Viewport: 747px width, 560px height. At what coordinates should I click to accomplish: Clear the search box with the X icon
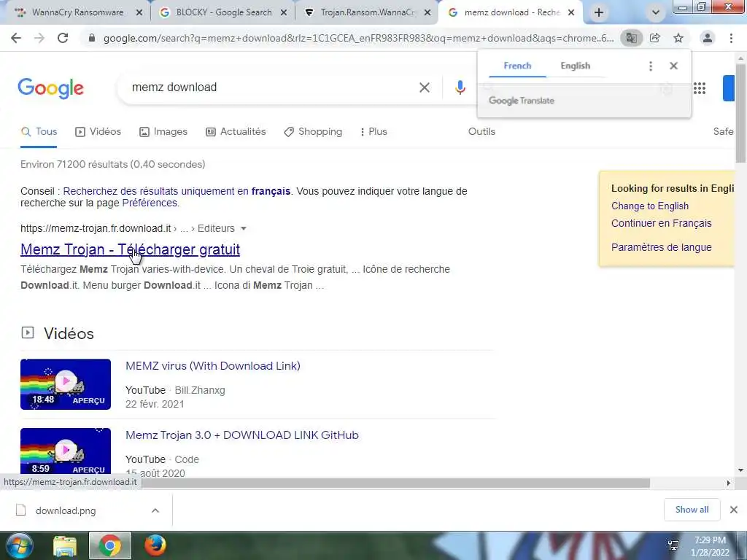pyautogui.click(x=425, y=87)
